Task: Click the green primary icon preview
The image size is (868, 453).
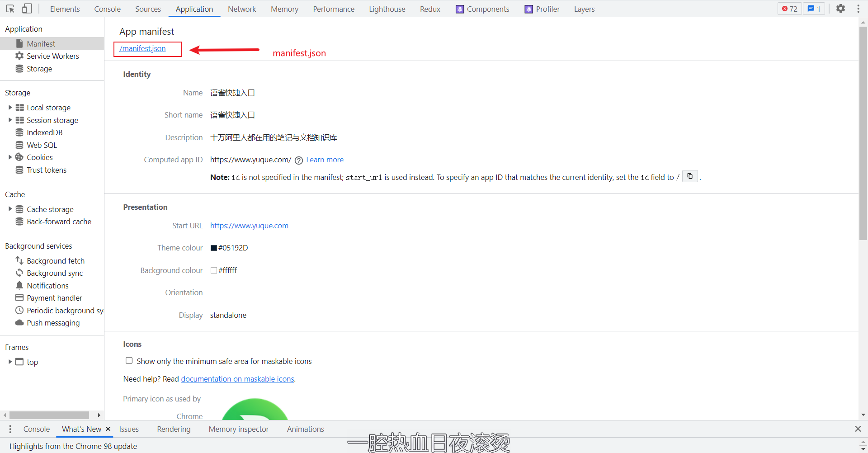Action: [x=255, y=410]
